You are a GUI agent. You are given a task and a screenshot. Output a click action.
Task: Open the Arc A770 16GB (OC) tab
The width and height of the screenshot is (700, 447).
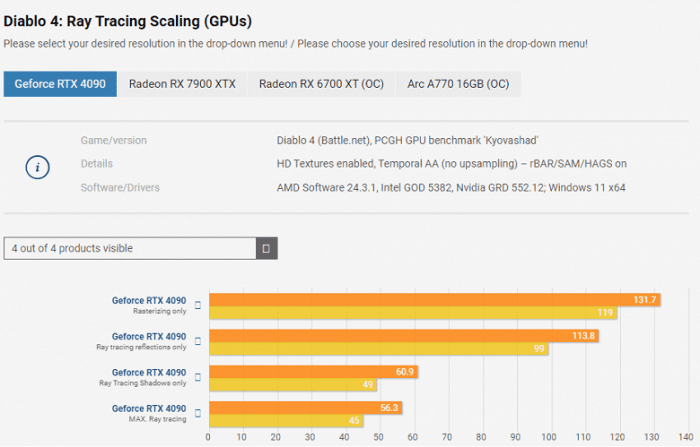pos(458,84)
